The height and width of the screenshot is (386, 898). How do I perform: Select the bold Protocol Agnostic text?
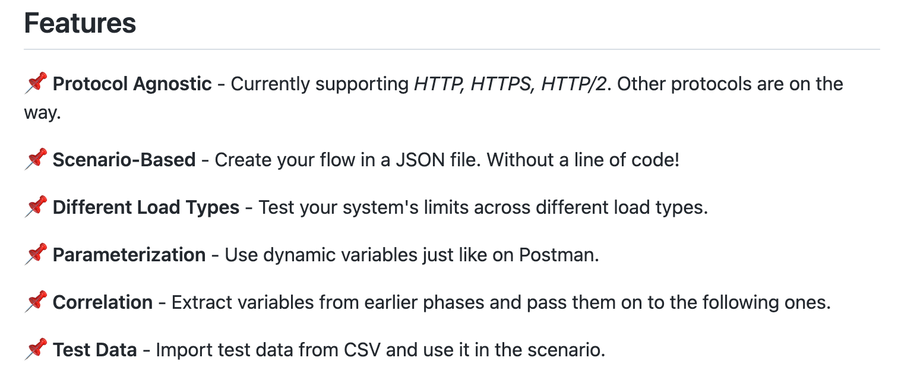pyautogui.click(x=132, y=84)
